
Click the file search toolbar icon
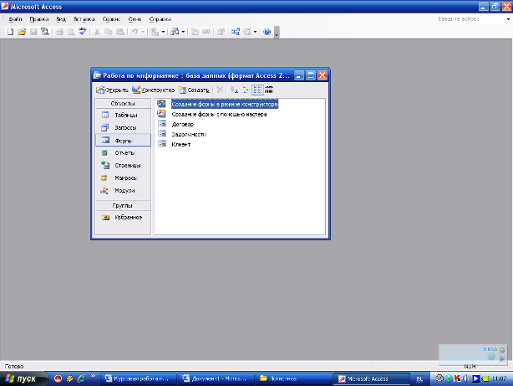pyautogui.click(x=45, y=32)
